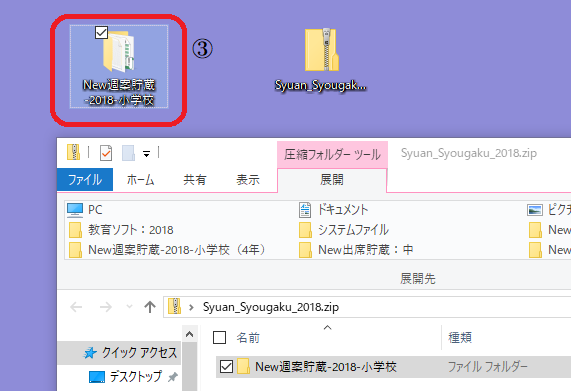The image size is (571, 391).
Task: Choose システムファイル folder as destination
Action: click(x=344, y=230)
